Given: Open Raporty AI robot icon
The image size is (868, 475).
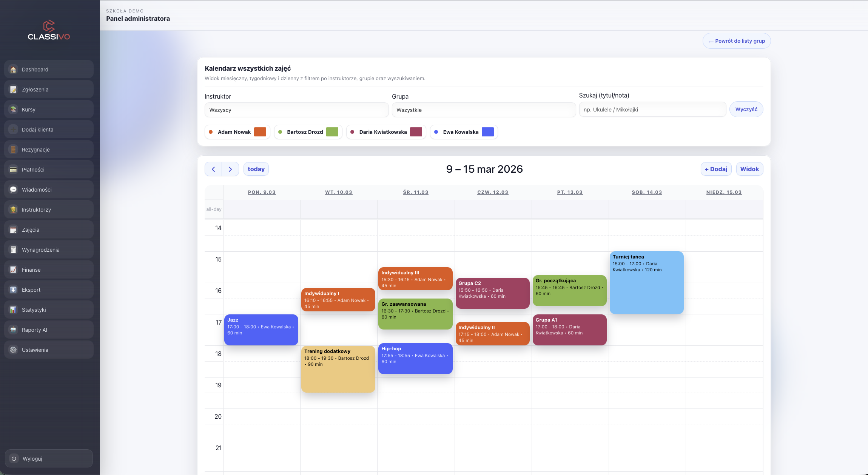Looking at the screenshot, I should [x=13, y=330].
